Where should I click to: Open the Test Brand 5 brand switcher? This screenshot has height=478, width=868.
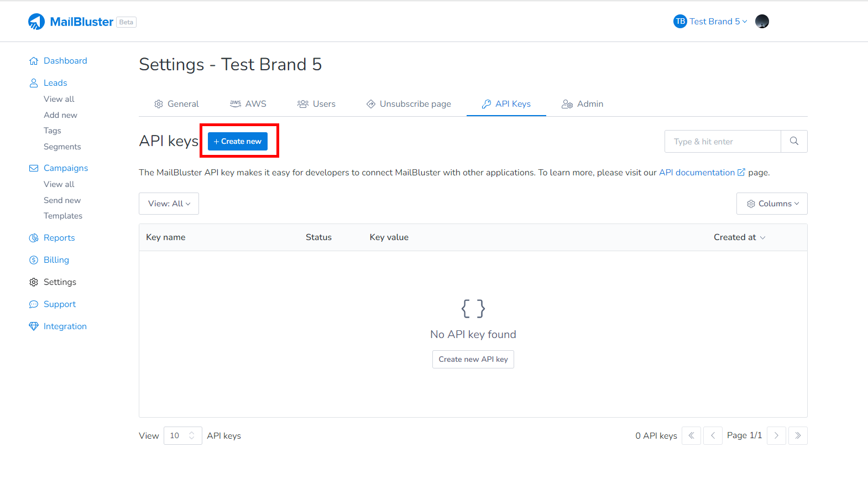pos(711,22)
